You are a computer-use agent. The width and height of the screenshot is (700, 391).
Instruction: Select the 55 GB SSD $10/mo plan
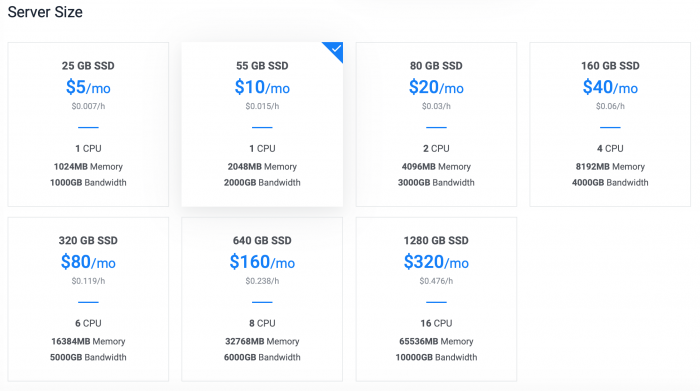point(262,124)
